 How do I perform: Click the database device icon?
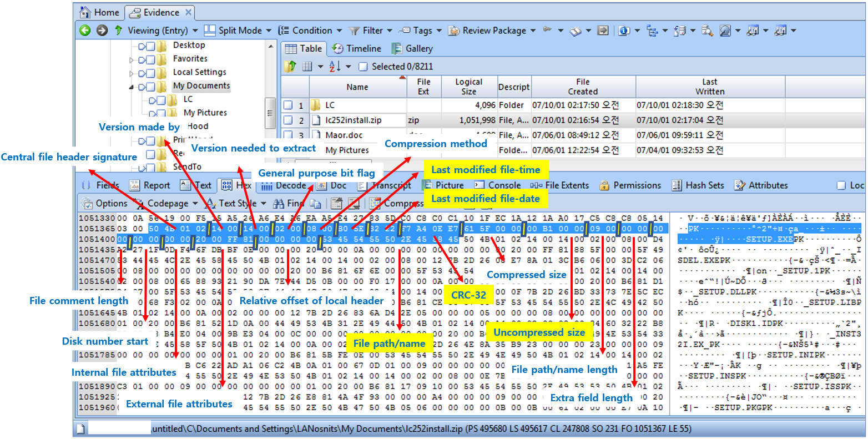pos(680,31)
